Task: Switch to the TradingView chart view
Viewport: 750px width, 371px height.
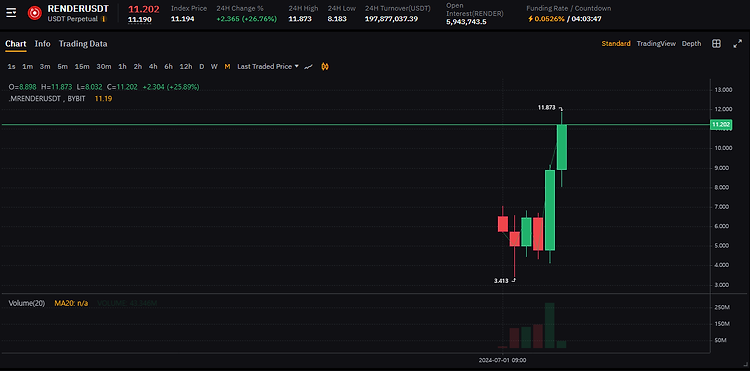Action: (656, 44)
